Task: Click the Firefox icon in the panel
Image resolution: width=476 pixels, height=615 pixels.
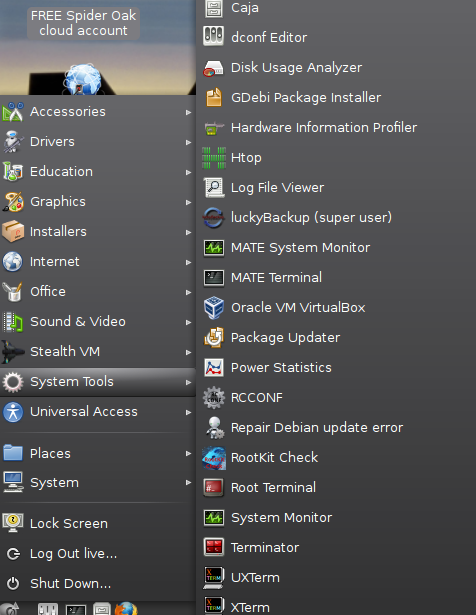Action: (x=126, y=609)
